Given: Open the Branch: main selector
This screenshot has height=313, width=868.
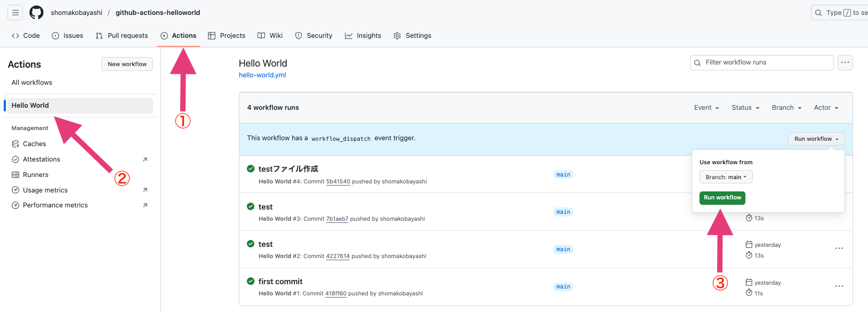Looking at the screenshot, I should (726, 177).
